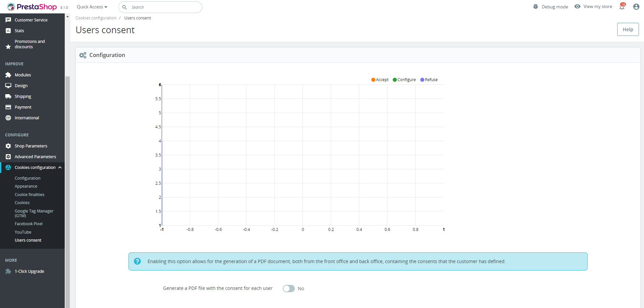This screenshot has width=644, height=308.
Task: Click the sidebar vertical scrollbar
Action: [67, 192]
